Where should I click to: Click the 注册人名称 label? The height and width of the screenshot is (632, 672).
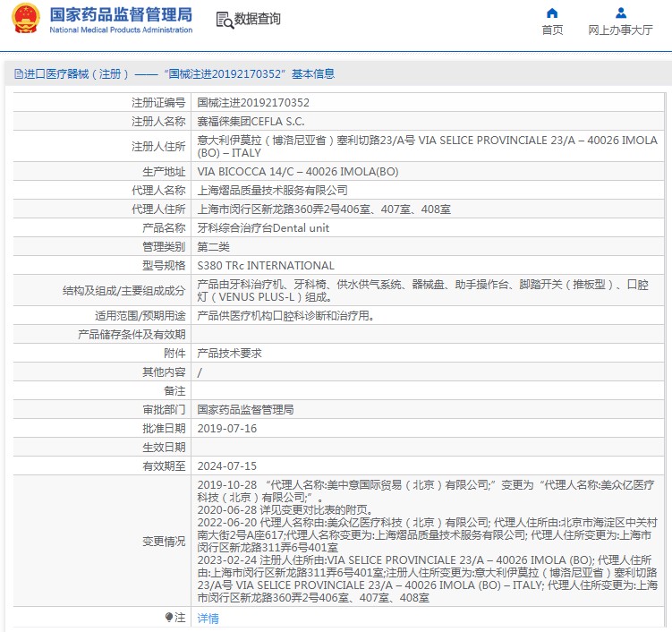[x=158, y=122]
